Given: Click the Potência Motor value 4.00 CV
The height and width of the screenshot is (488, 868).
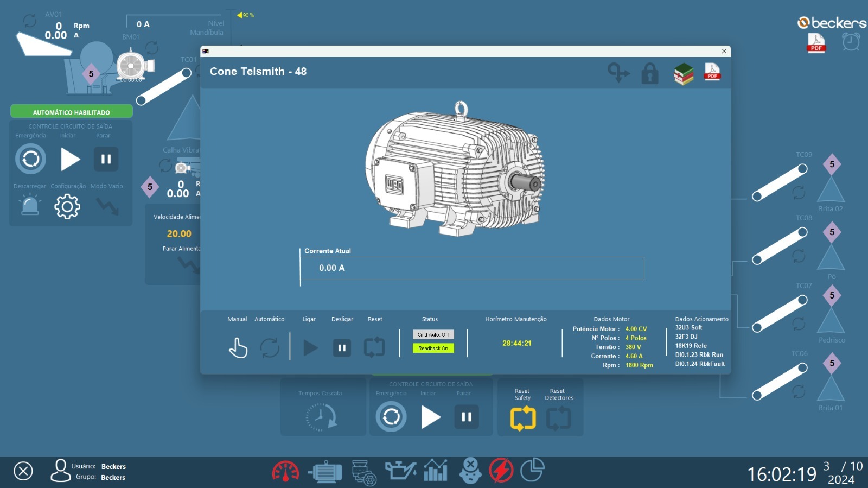Looking at the screenshot, I should coord(636,329).
